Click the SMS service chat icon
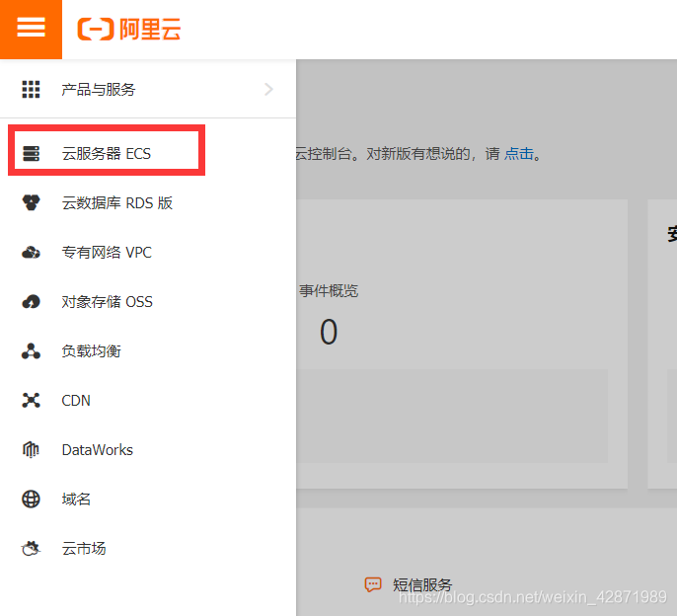The height and width of the screenshot is (616, 677). [373, 584]
